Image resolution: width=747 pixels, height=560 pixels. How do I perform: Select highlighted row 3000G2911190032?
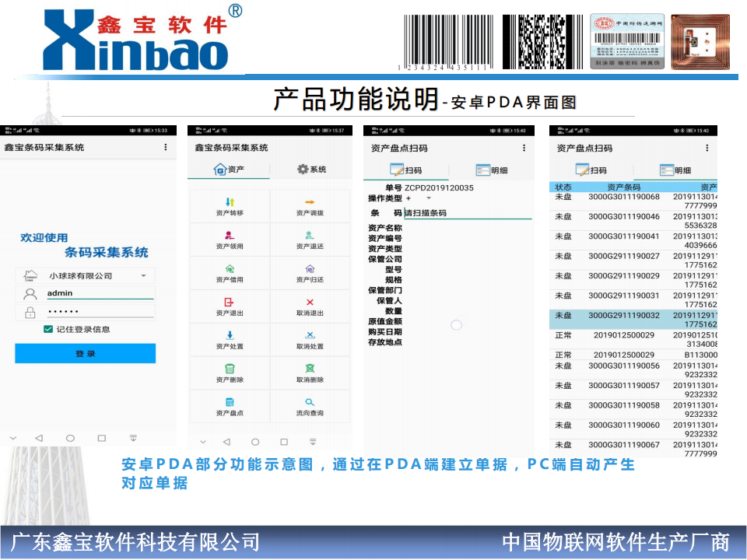click(633, 320)
